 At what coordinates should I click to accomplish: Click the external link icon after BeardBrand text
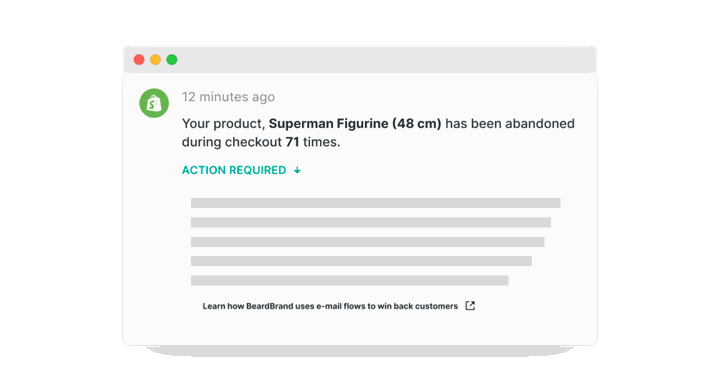(470, 306)
